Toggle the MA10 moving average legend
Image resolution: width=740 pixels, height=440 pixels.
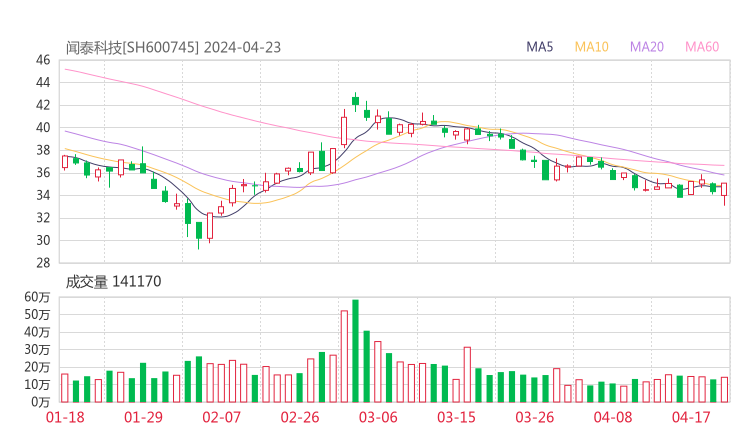(x=591, y=47)
